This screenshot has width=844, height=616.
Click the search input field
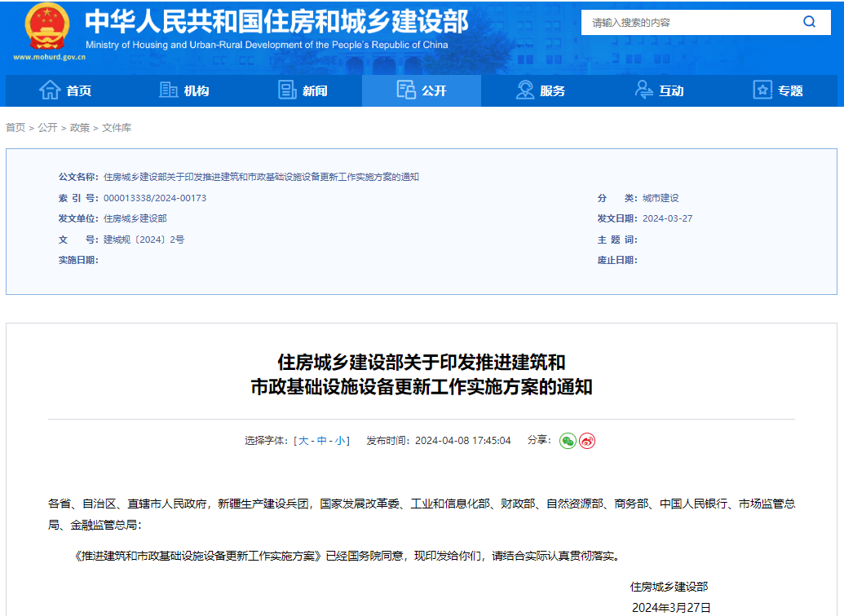(693, 22)
